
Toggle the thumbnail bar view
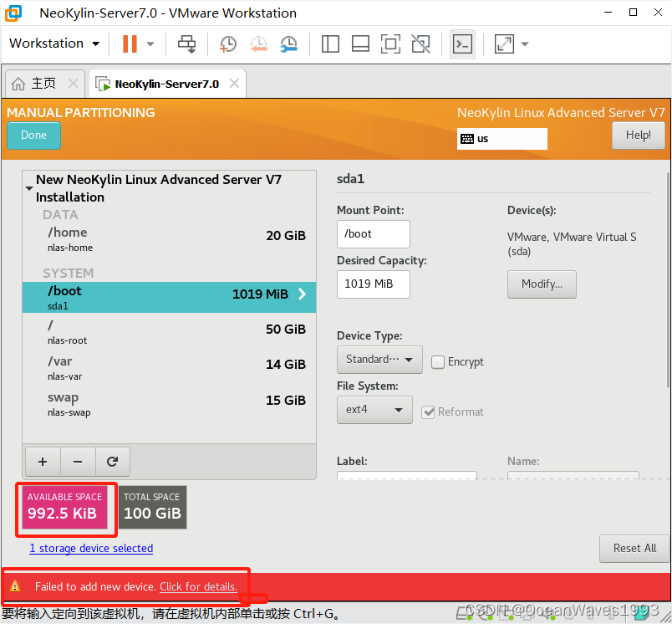click(360, 43)
